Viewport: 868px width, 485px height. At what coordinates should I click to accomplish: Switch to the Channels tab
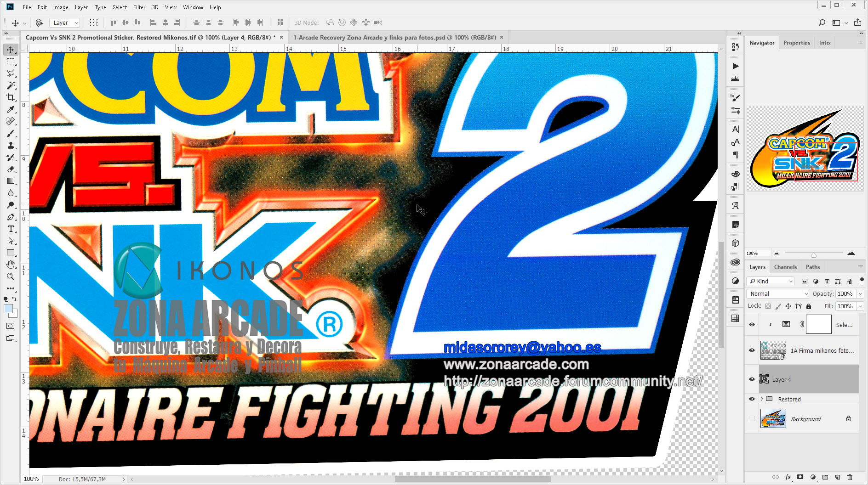point(785,267)
